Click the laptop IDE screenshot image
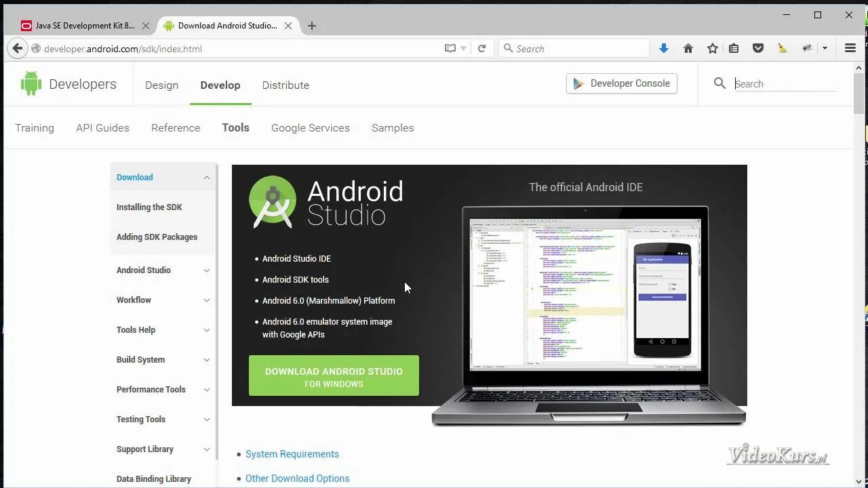 point(589,315)
